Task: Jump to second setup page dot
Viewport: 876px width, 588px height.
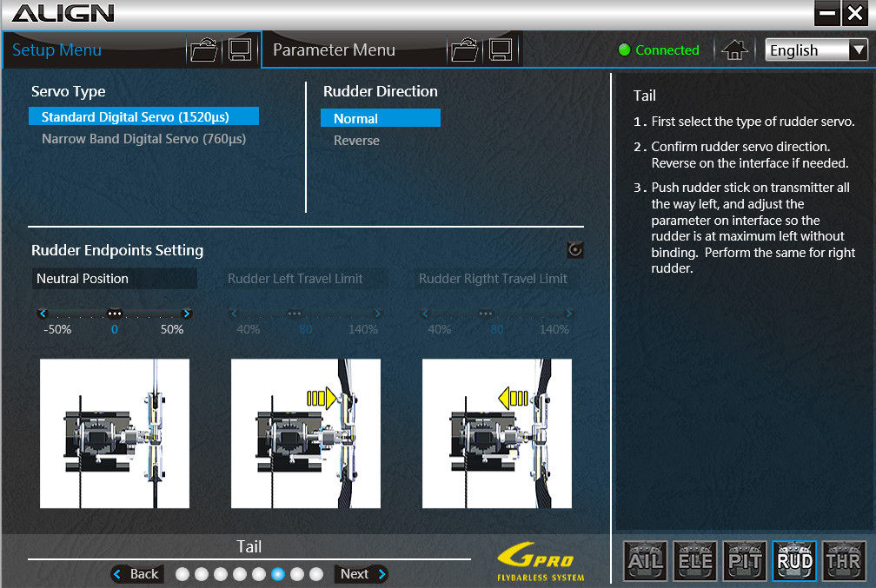Action: click(x=202, y=574)
